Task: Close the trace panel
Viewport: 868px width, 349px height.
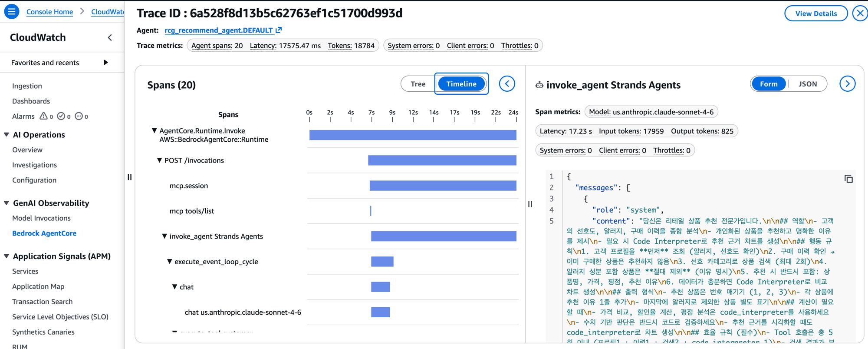Action: (860, 13)
